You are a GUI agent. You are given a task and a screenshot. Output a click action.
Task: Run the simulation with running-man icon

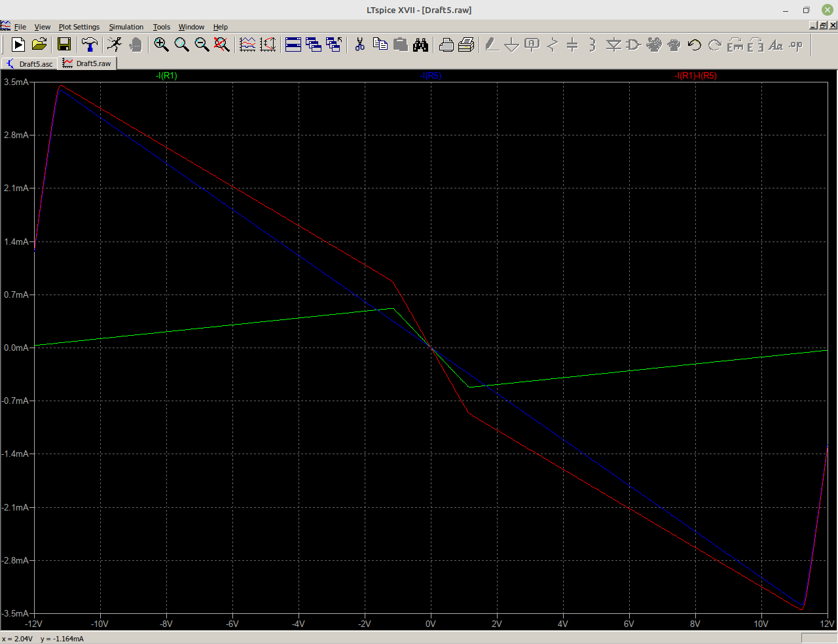(115, 45)
